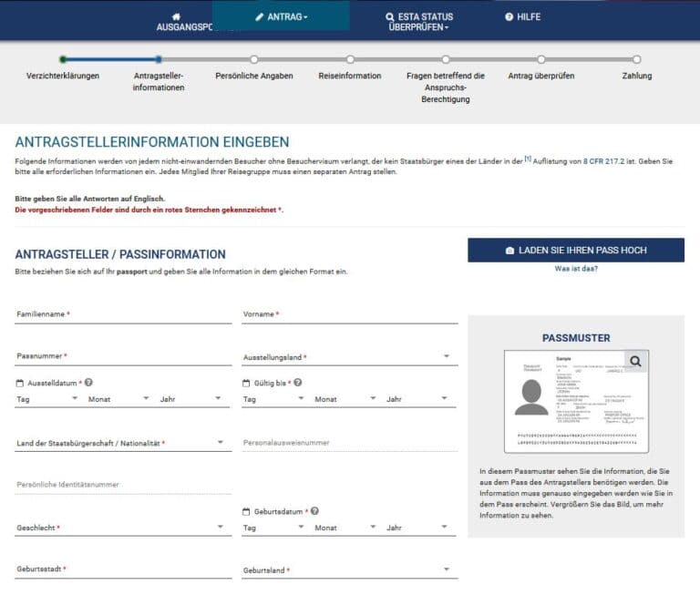Go to the Ausgangspunkt home menu item
Image resolution: width=700 pixels, height=595 pixels.
[x=184, y=22]
